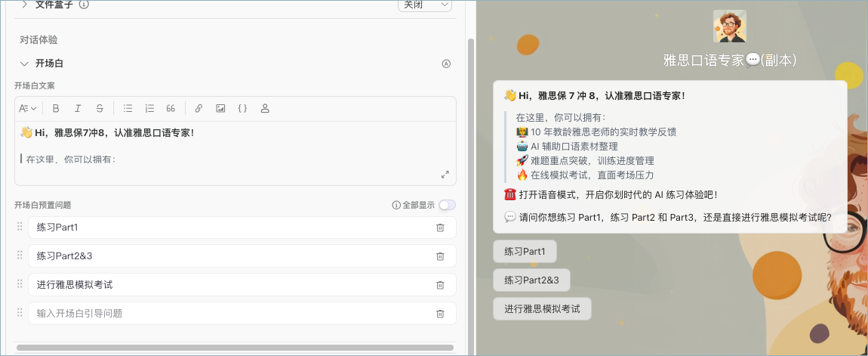Viewport: 868px width, 356px height.
Task: Expand the opening text editor fullscreen
Action: (445, 174)
